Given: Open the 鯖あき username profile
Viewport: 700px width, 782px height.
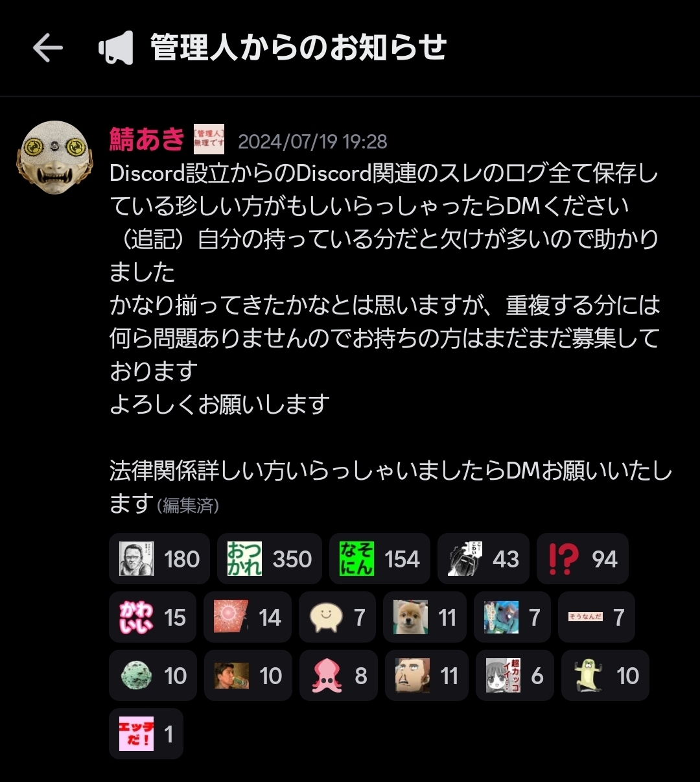Looking at the screenshot, I should [x=147, y=139].
